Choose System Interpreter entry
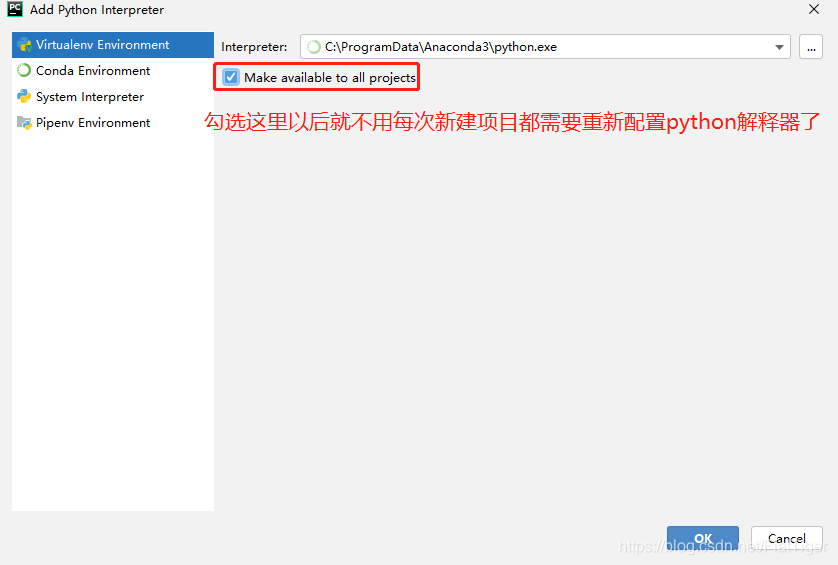Viewport: 838px width, 565px height. [x=113, y=97]
